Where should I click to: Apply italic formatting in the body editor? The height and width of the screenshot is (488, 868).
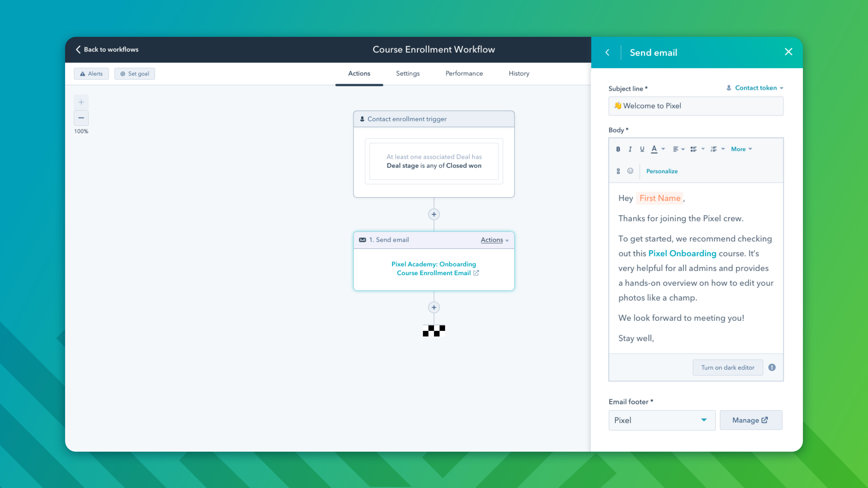630,149
